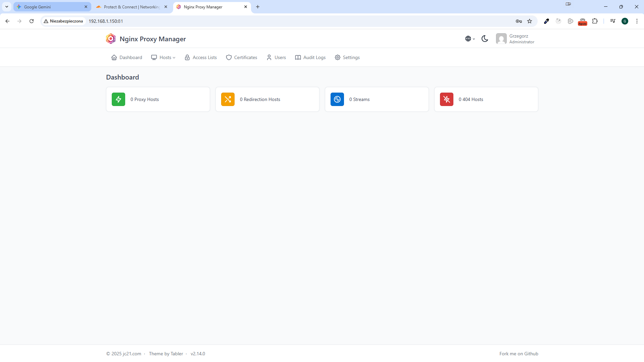Click the user avatar picture
This screenshot has width=644, height=362.
coord(501,39)
